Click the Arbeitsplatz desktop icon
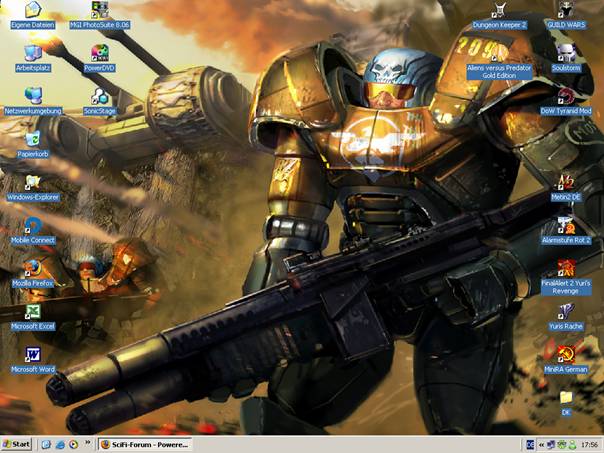 pos(33,54)
